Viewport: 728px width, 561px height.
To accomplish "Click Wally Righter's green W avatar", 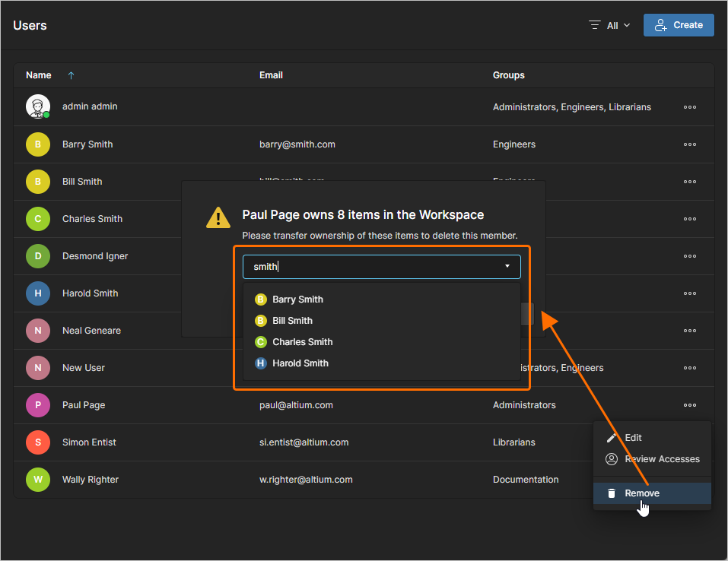I will (37, 480).
